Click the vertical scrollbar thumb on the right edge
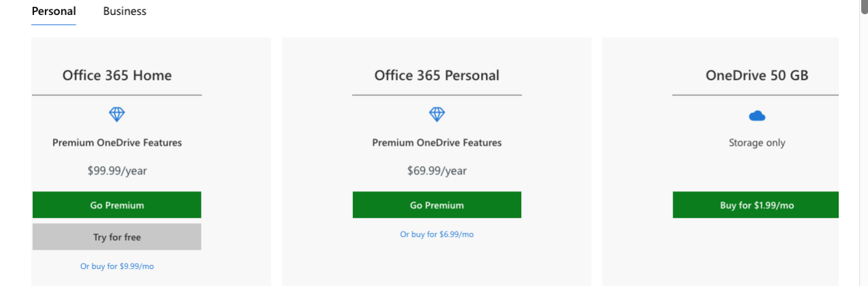This screenshot has width=868, height=286. pos(864,5)
